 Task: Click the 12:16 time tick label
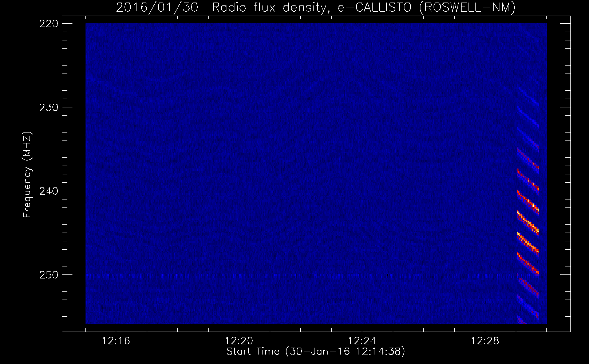(116, 341)
